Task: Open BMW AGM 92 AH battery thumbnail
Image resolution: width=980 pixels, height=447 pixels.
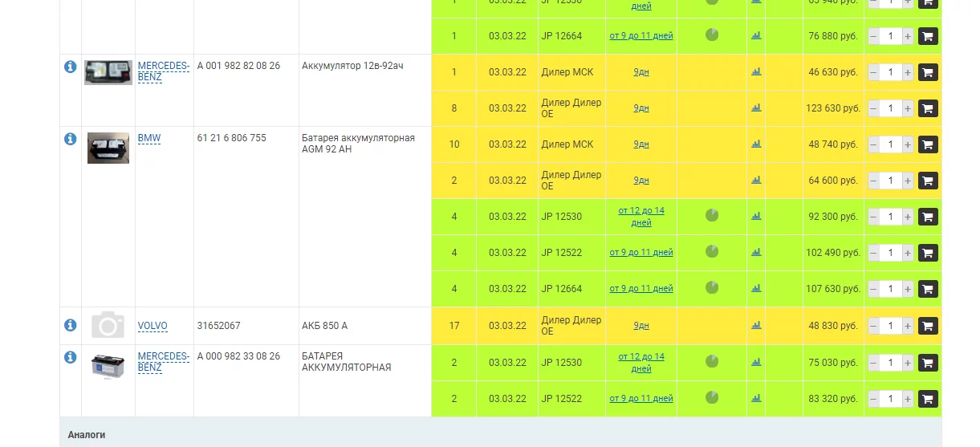Action: click(x=108, y=148)
